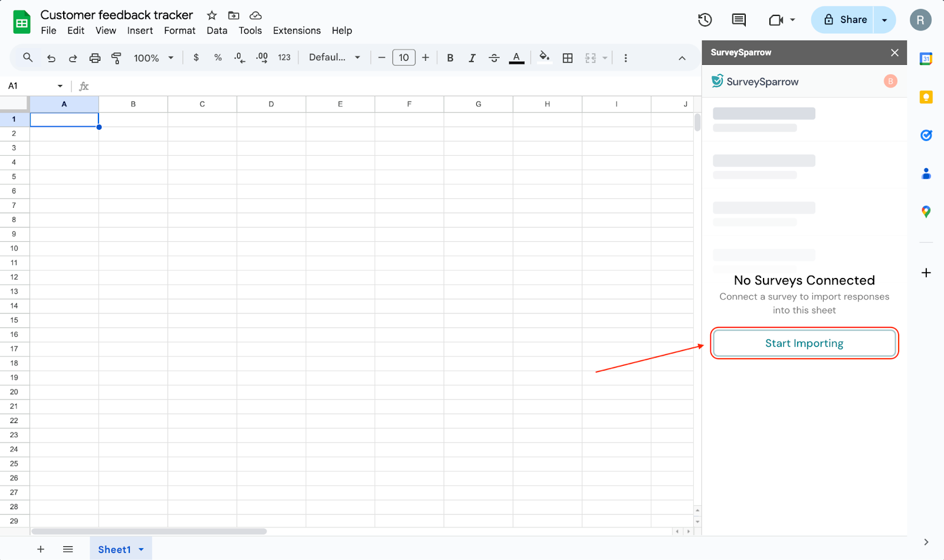The width and height of the screenshot is (944, 560).
Task: Click the font size input field
Action: 404,58
